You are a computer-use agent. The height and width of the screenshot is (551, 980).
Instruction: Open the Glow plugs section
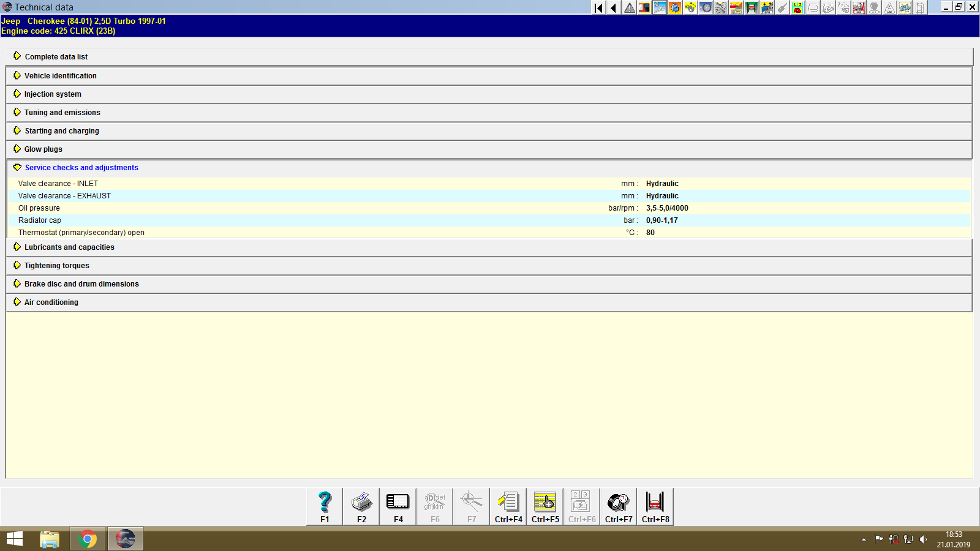(42, 149)
